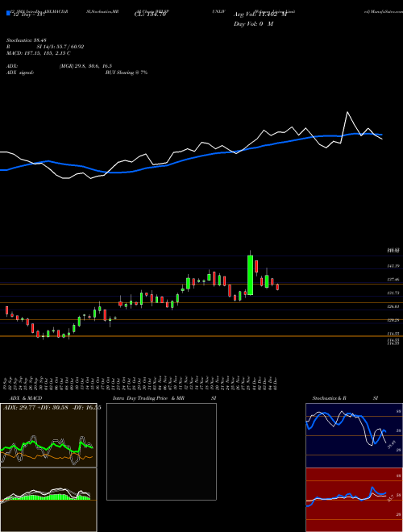Click the ADX signal: label
The width and height of the screenshot is (403, 532).
pos(20,73)
